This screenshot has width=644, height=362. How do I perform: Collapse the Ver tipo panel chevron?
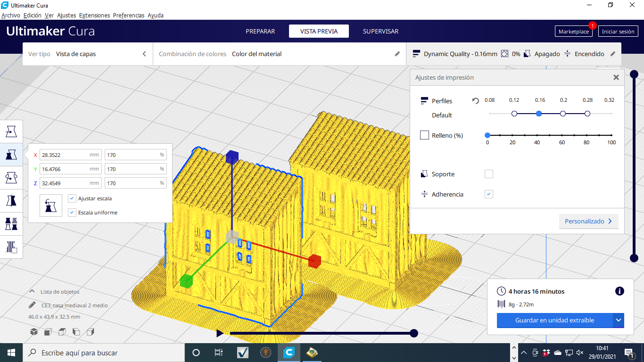pyautogui.click(x=144, y=54)
